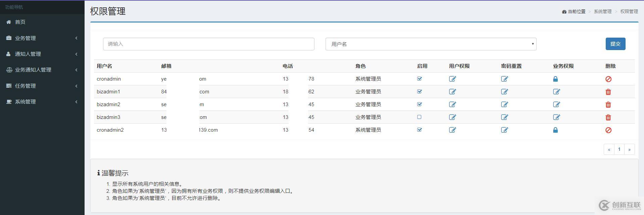Click the 提交 submit button

coord(615,44)
